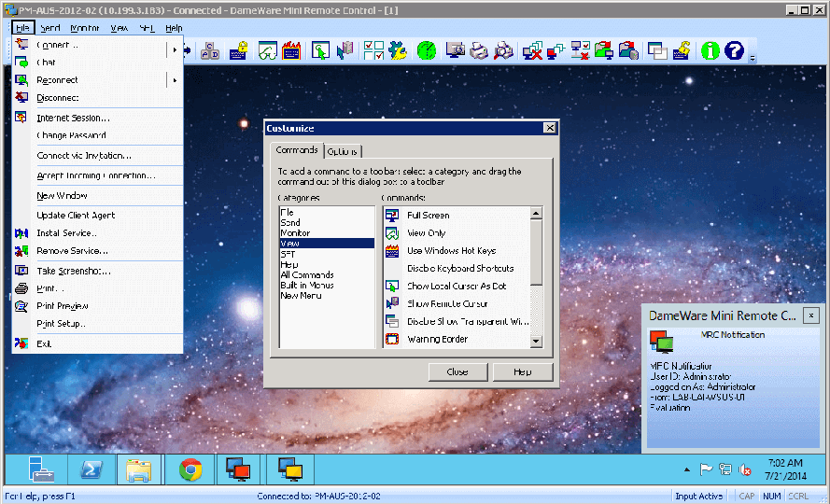Image resolution: width=830 pixels, height=504 pixels.
Task: Select Show Remote Cursor in Customize list
Action: (x=457, y=304)
